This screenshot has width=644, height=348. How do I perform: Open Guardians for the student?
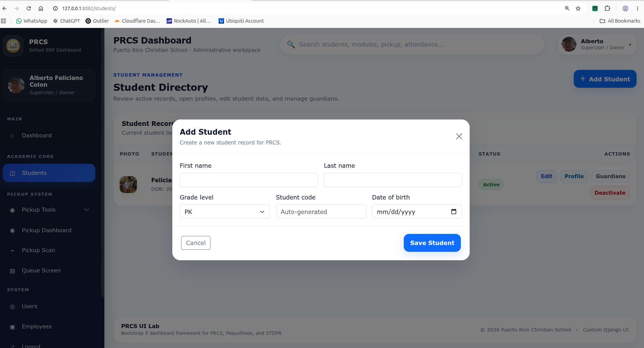point(611,176)
